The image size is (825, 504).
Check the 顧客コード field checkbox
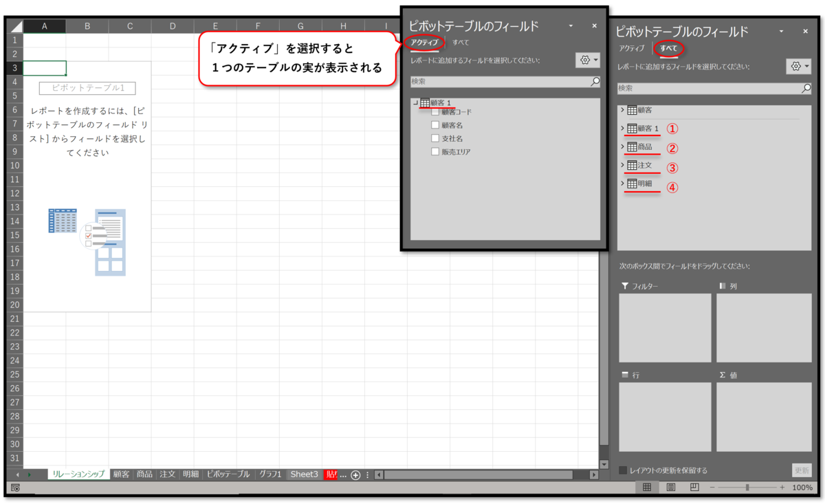435,111
